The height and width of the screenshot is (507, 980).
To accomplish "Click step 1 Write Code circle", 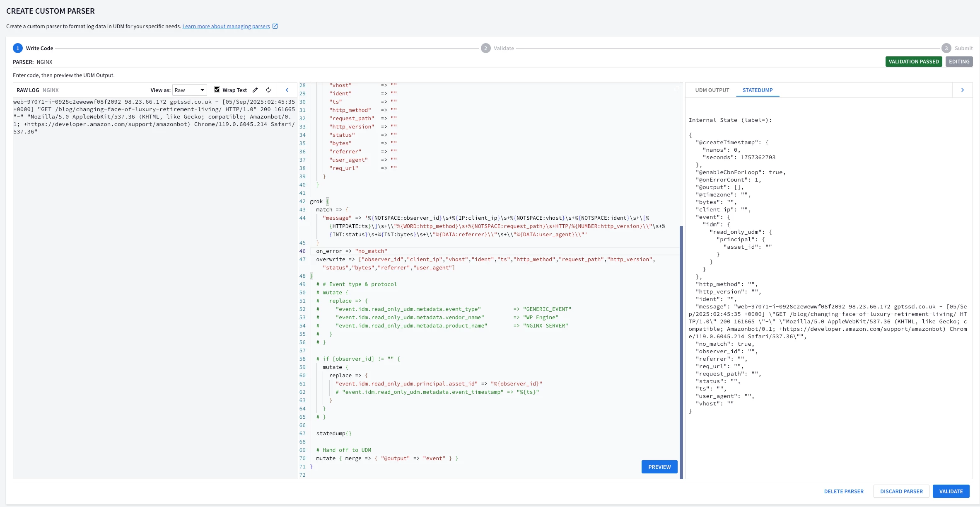I will [18, 48].
